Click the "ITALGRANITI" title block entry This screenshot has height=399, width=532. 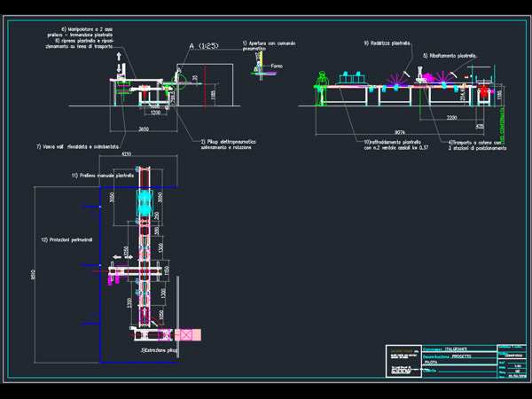[x=456, y=348]
